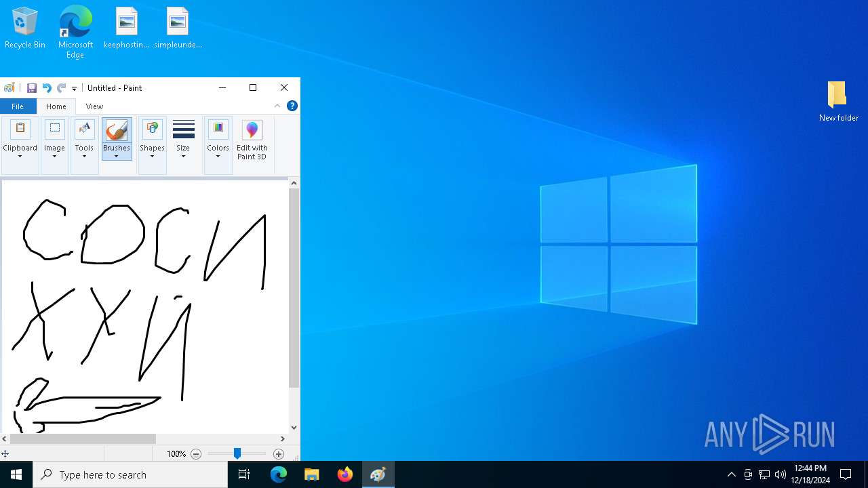Viewport: 868px width, 488px height.
Task: Click the horizontal scrollbar left arrow
Action: tap(5, 439)
